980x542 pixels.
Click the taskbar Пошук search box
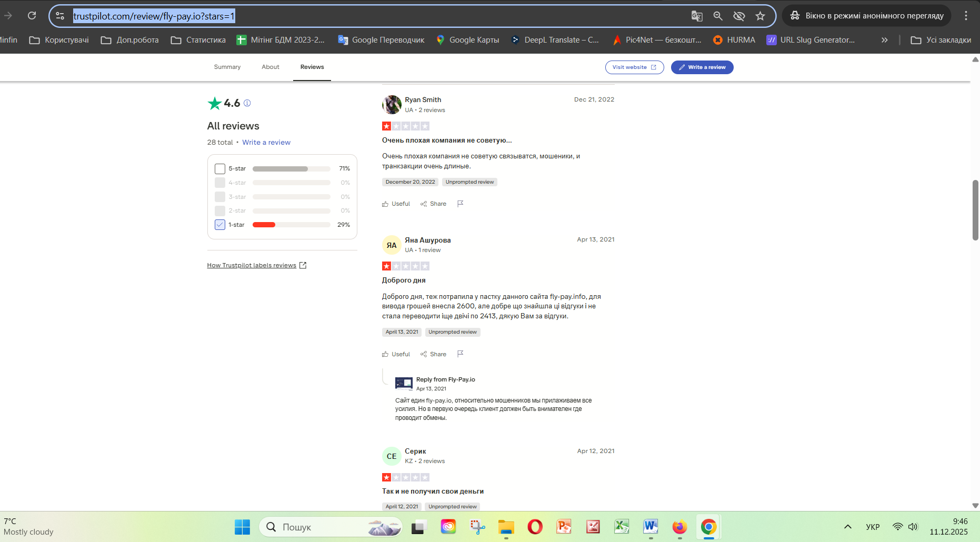point(331,527)
